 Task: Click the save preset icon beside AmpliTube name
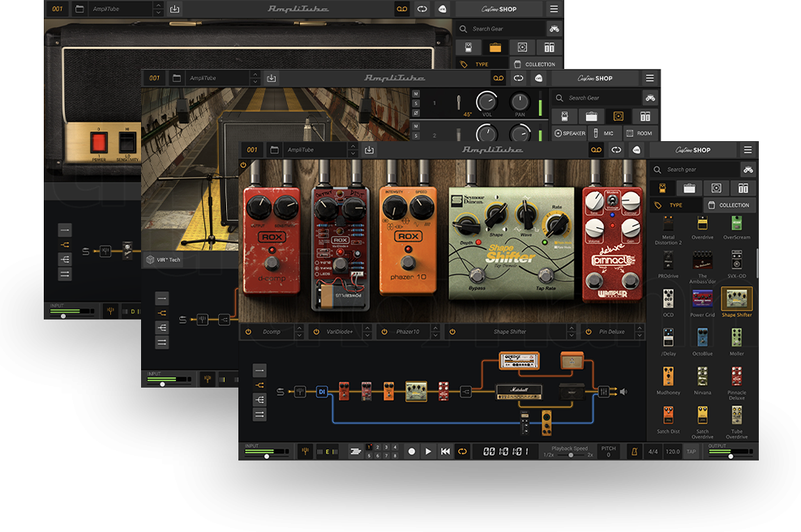click(x=370, y=150)
